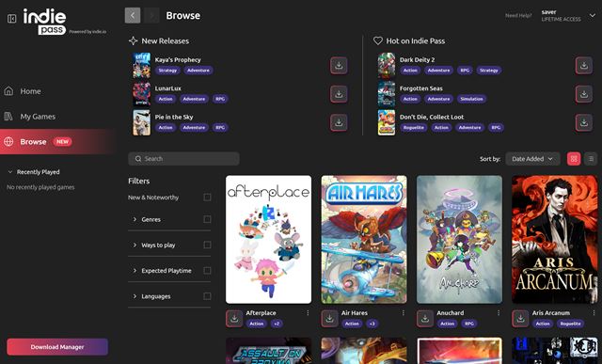Click the indie pass logo
This screenshot has height=364, width=602.
pyautogui.click(x=44, y=22)
